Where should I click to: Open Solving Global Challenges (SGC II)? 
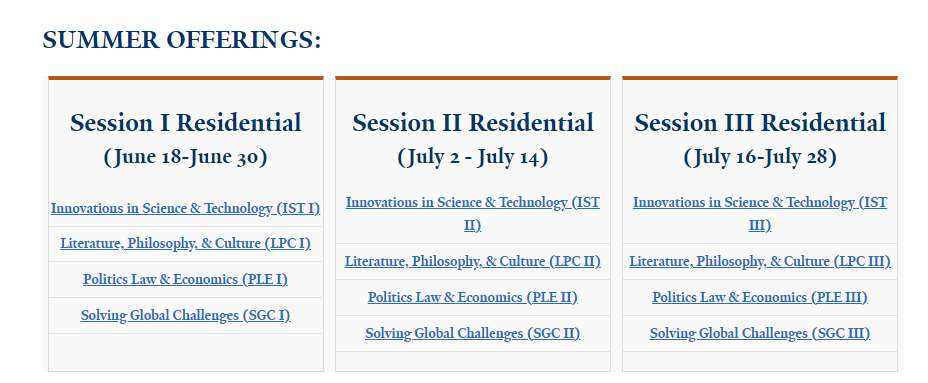point(472,333)
